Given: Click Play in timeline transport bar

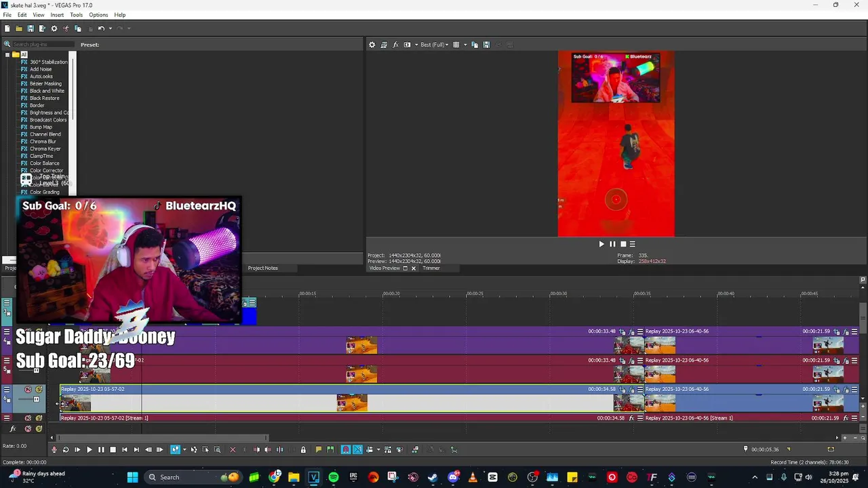Looking at the screenshot, I should point(90,449).
